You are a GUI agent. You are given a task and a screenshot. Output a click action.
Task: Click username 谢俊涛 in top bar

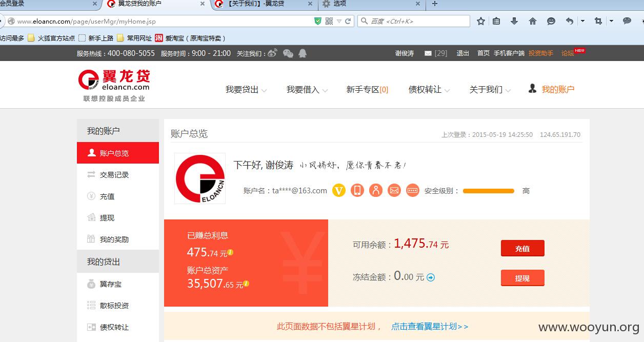point(405,53)
